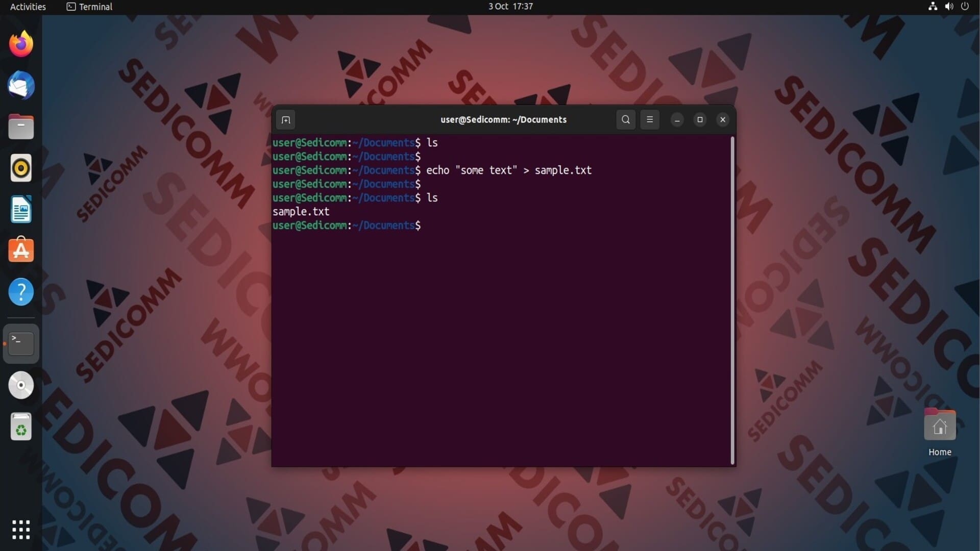
Task: Open the Ubuntu Software store
Action: [x=21, y=251]
